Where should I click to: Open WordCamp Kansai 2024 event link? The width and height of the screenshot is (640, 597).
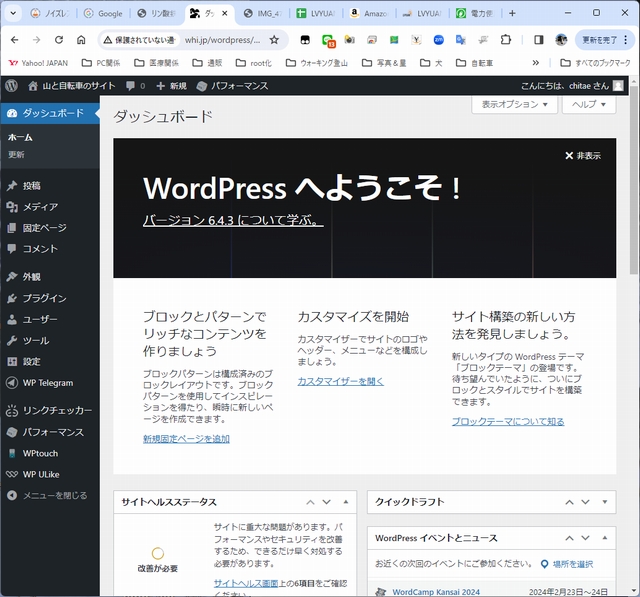click(436, 592)
